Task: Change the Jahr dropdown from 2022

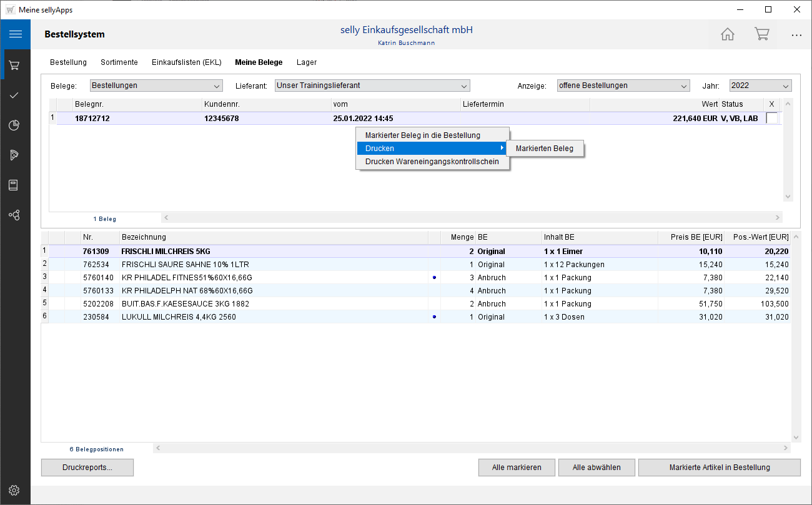Action: (x=760, y=86)
